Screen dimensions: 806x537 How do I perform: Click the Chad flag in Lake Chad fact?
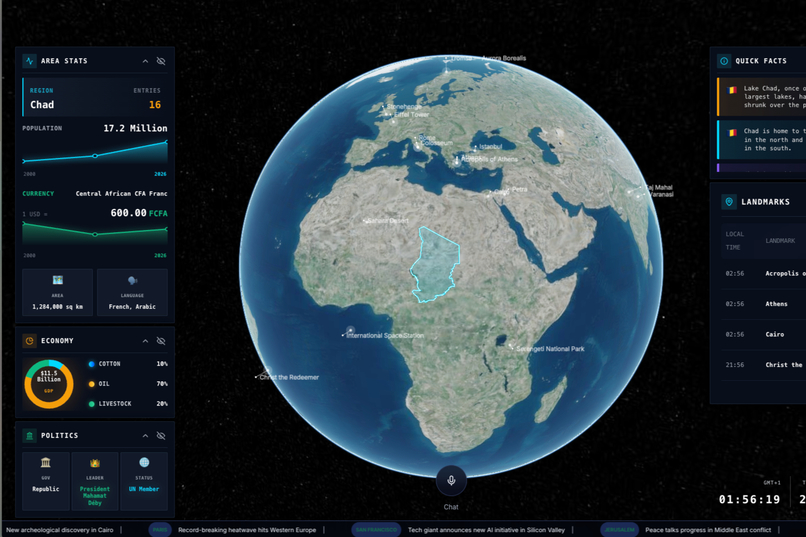click(732, 90)
